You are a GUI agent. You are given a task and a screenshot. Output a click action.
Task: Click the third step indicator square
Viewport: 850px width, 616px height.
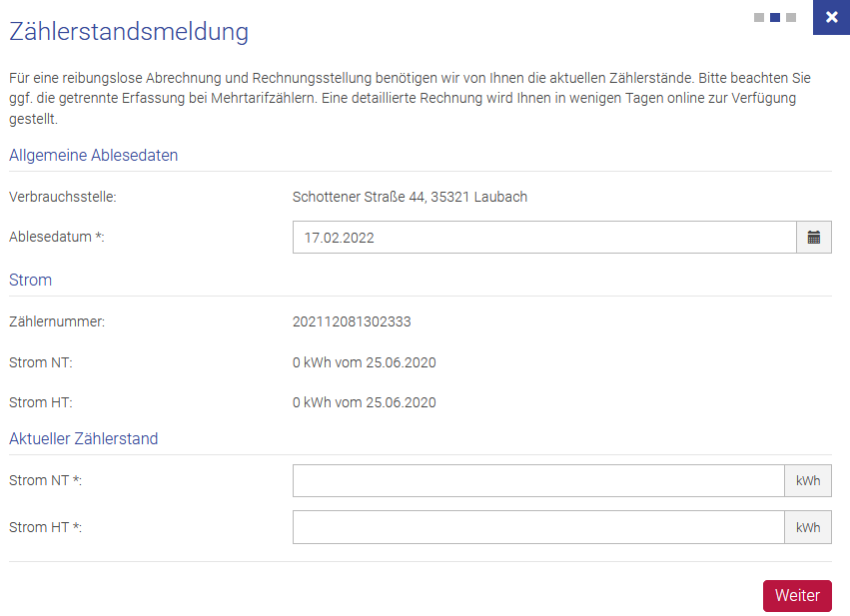point(791,17)
